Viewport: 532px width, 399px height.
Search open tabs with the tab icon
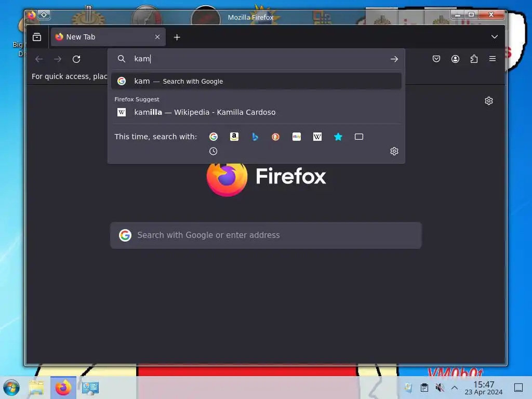[359, 137]
